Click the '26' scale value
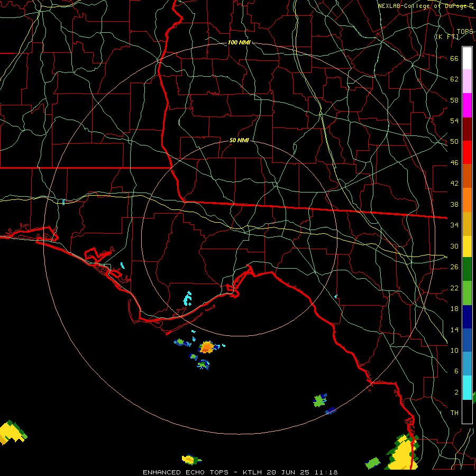476x476 pixels. tap(454, 267)
